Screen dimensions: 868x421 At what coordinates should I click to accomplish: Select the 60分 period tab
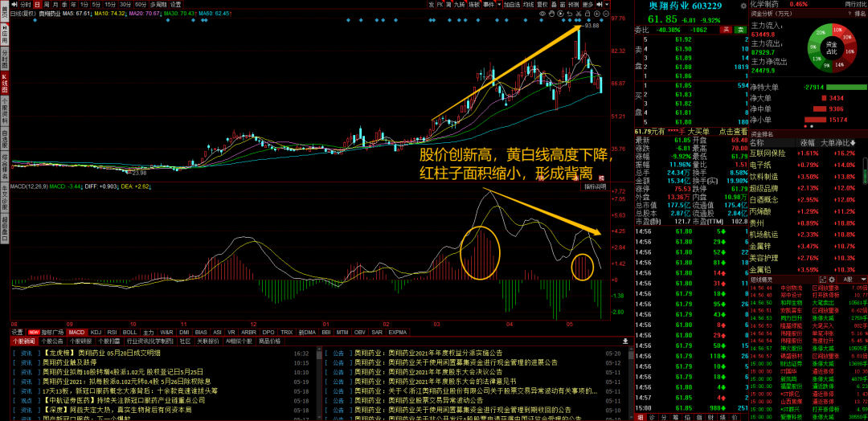pos(141,4)
